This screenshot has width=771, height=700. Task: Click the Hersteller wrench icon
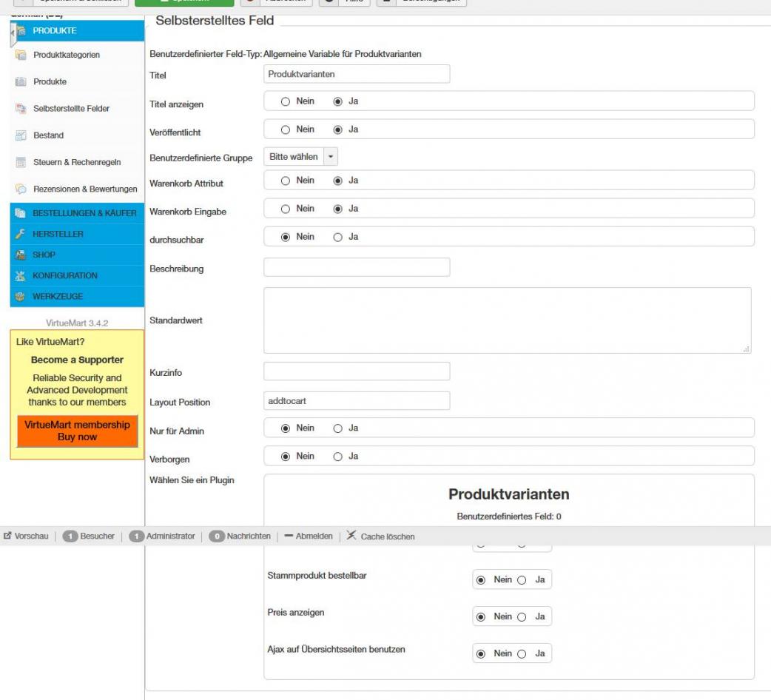pyautogui.click(x=21, y=234)
